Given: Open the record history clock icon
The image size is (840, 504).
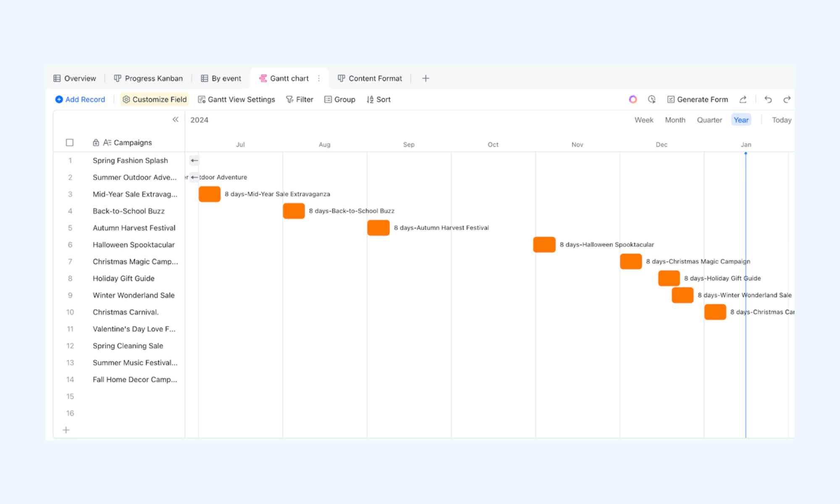Looking at the screenshot, I should tap(652, 100).
